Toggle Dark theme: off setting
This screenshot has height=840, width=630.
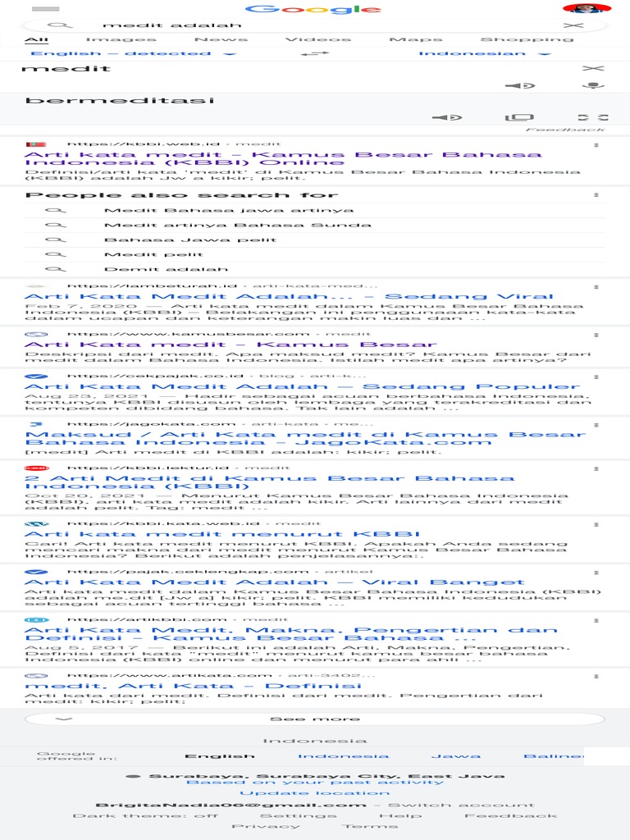point(145,815)
